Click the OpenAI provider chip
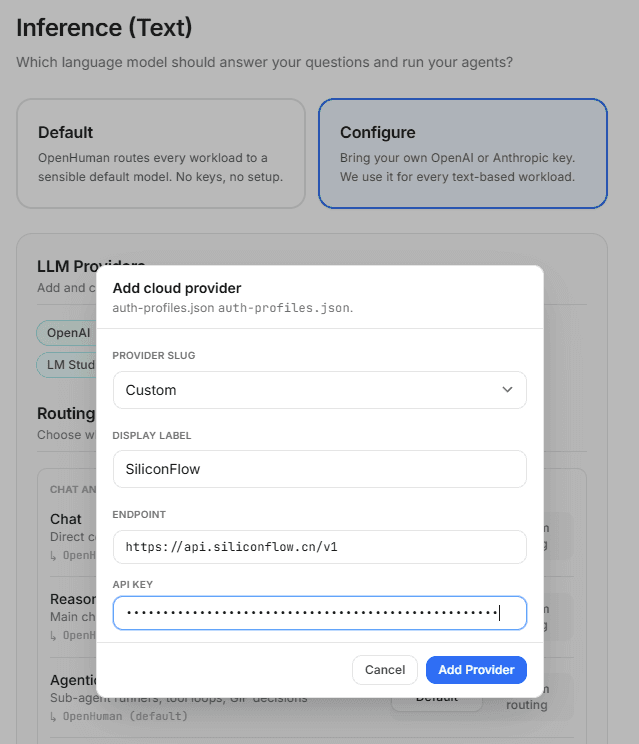This screenshot has height=744, width=639. pyautogui.click(x=67, y=333)
